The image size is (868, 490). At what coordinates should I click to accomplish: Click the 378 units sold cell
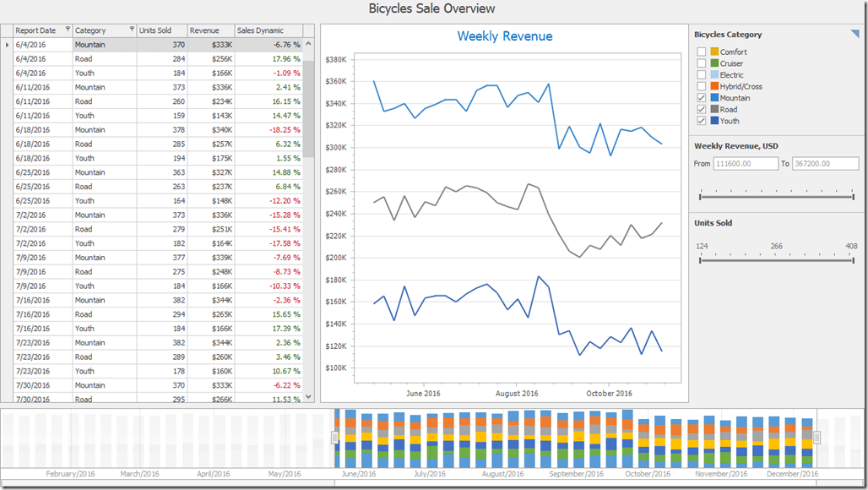pos(161,129)
